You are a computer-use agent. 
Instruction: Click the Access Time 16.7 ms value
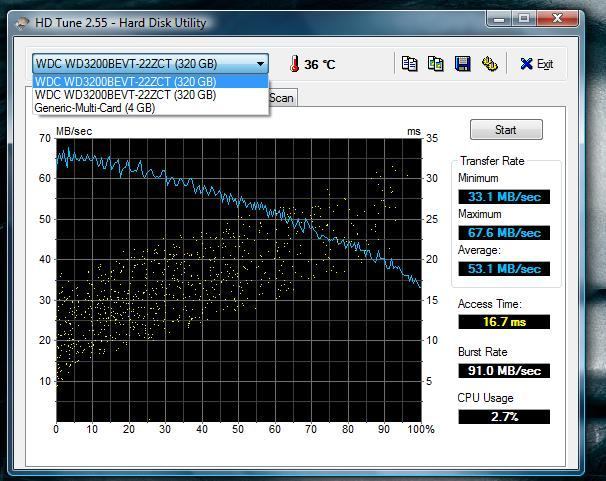504,322
